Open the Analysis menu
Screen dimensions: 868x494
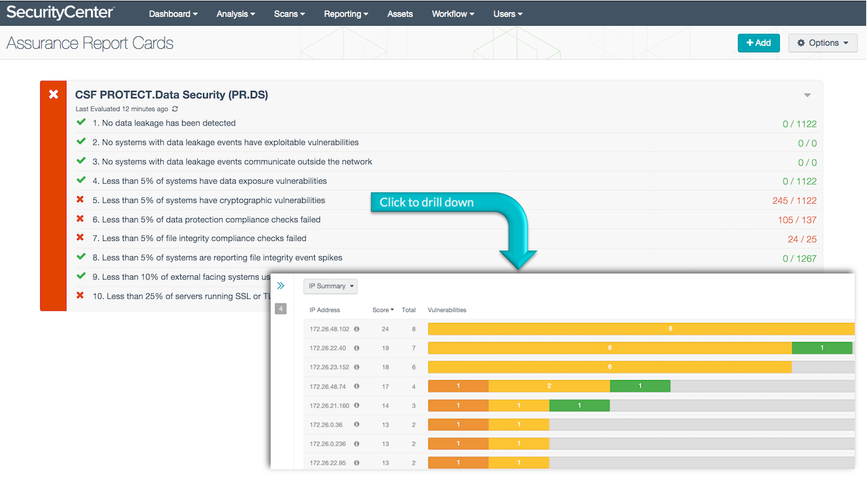click(236, 14)
